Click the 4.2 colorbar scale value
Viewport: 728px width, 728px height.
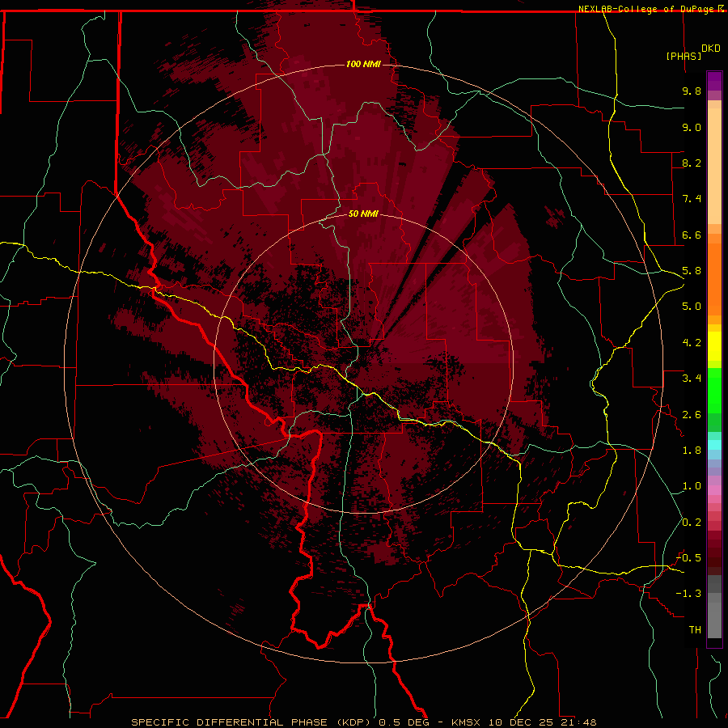tap(692, 343)
